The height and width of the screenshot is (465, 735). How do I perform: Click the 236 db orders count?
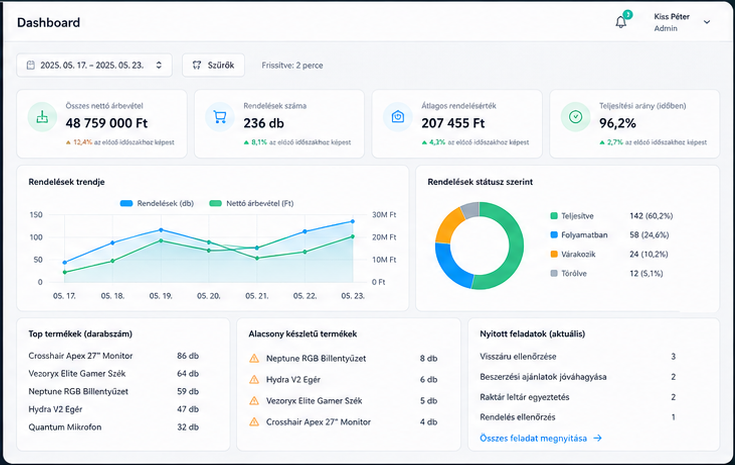[x=263, y=123]
